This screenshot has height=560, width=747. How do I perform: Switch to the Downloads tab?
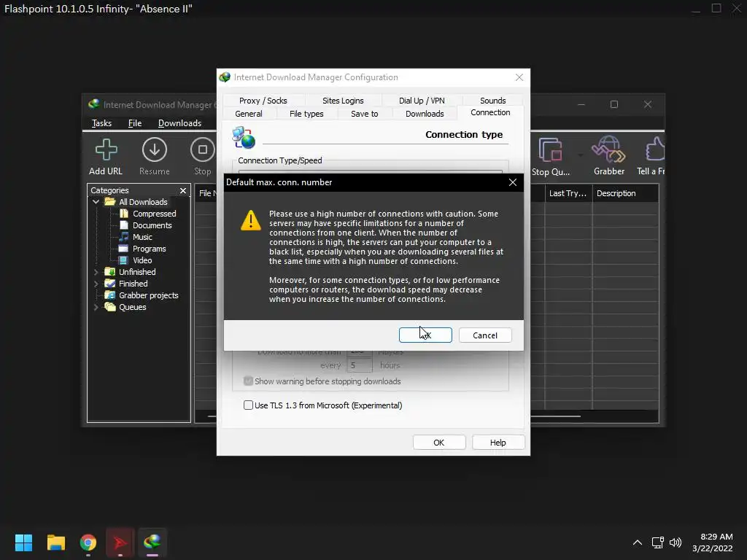tap(425, 114)
